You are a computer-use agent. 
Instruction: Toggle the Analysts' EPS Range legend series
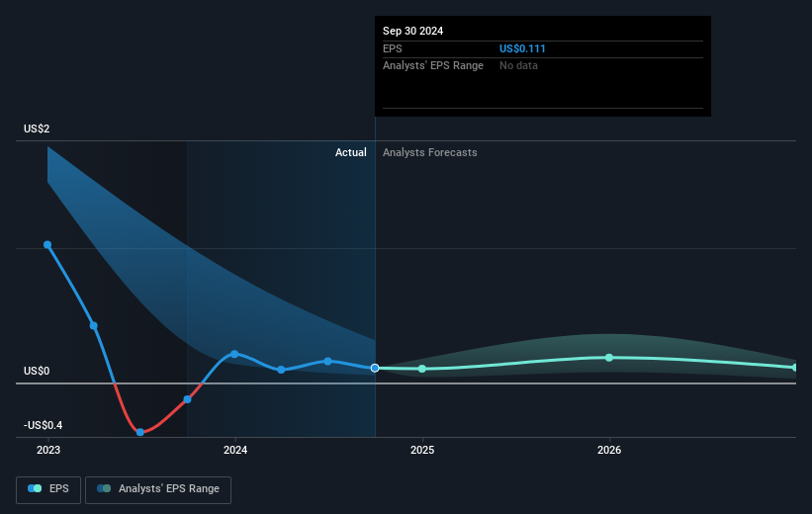[x=158, y=489]
